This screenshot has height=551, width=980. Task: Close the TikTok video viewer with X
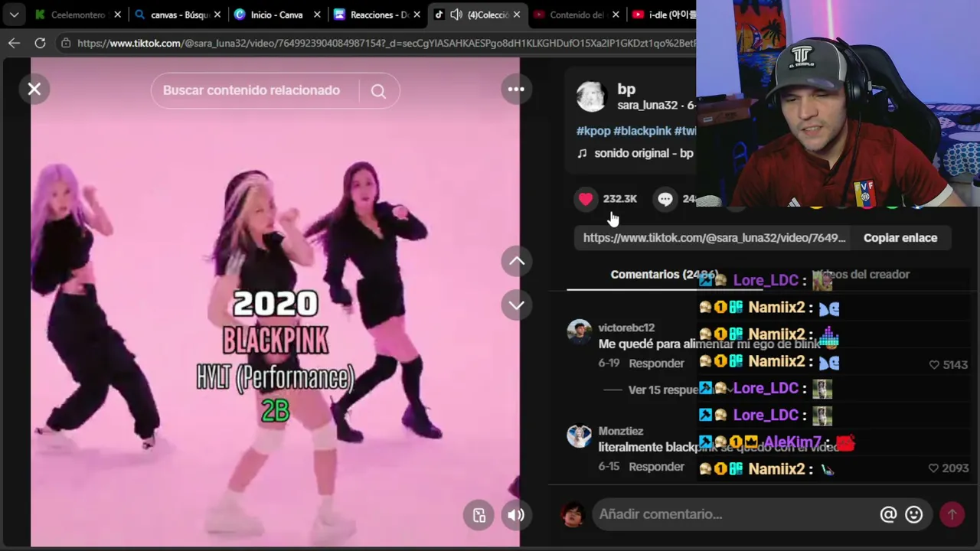point(34,90)
